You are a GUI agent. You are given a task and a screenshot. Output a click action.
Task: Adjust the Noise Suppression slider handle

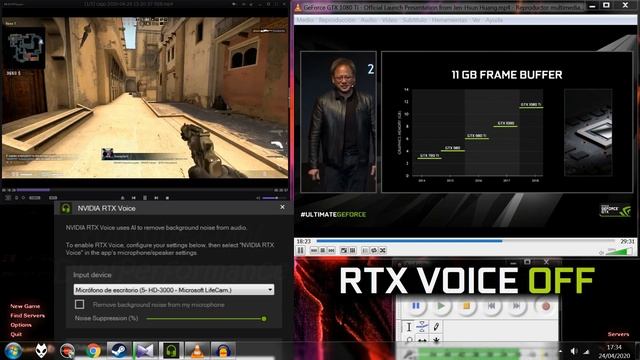pyautogui.click(x=264, y=318)
